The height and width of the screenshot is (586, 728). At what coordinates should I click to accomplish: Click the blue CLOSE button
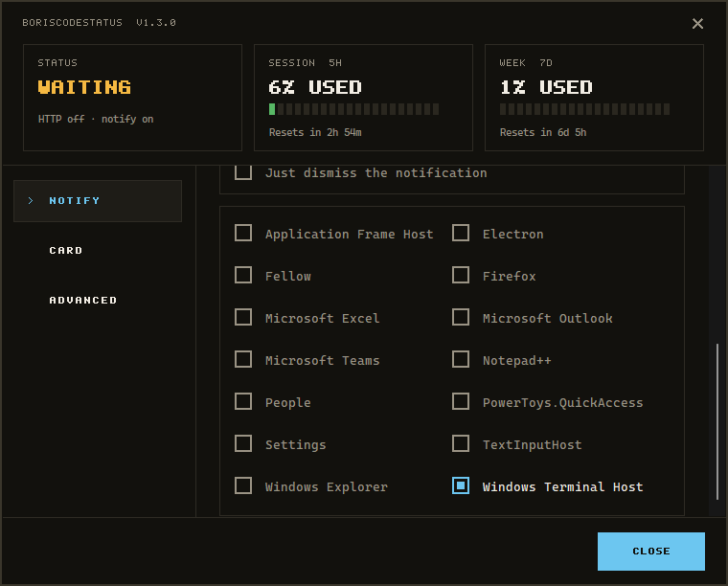[x=651, y=552]
